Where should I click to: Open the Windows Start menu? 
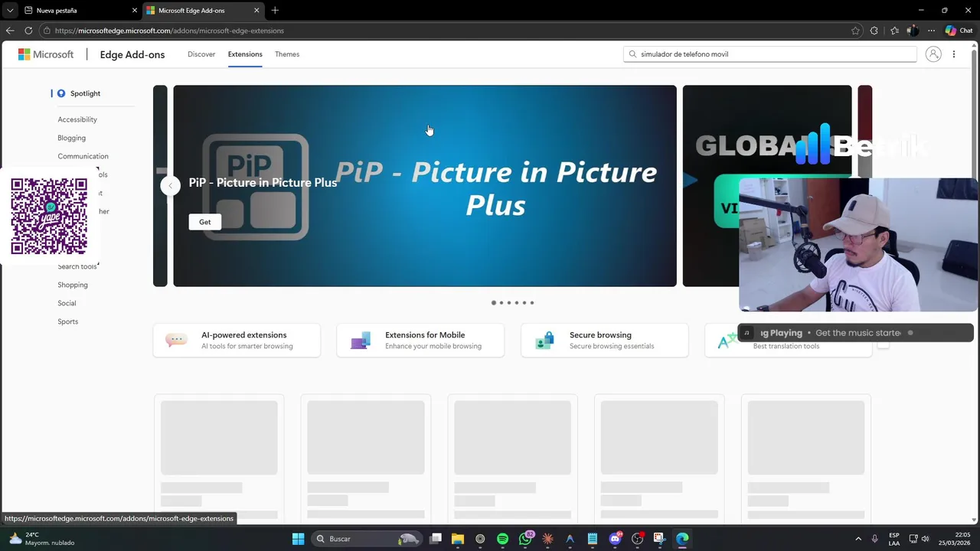(298, 539)
